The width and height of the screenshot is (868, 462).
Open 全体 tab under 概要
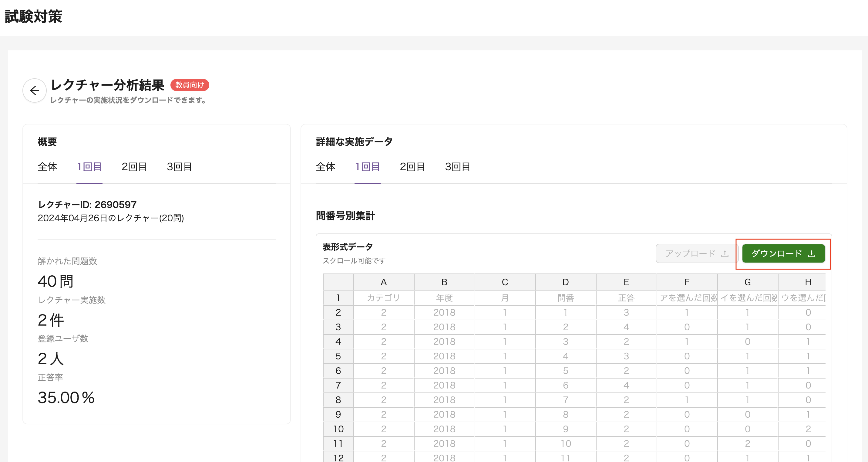47,167
